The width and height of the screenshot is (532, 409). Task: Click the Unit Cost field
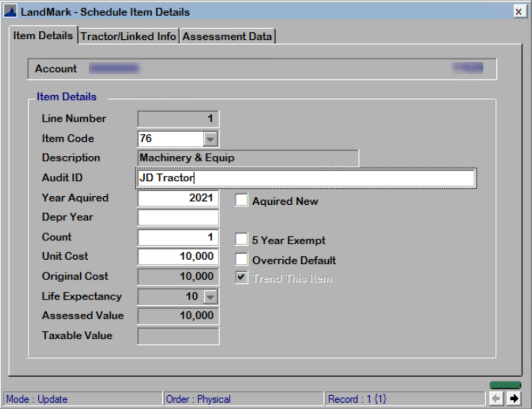(x=178, y=257)
